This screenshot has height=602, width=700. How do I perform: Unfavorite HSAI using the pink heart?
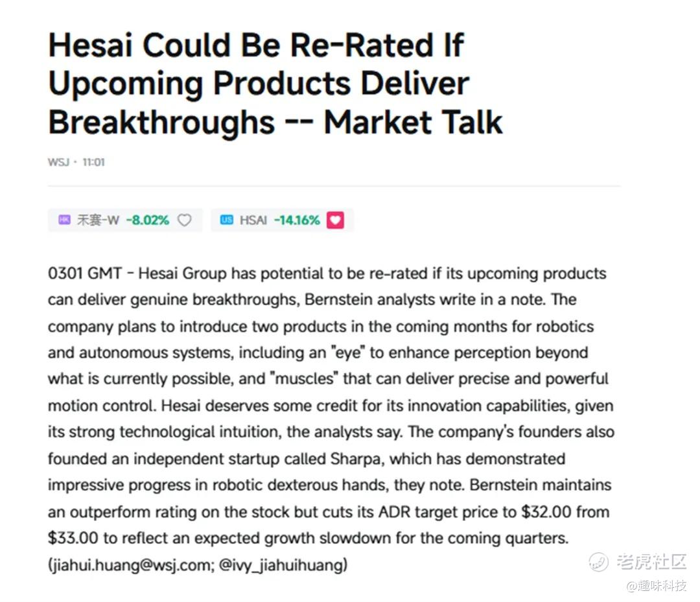point(335,220)
